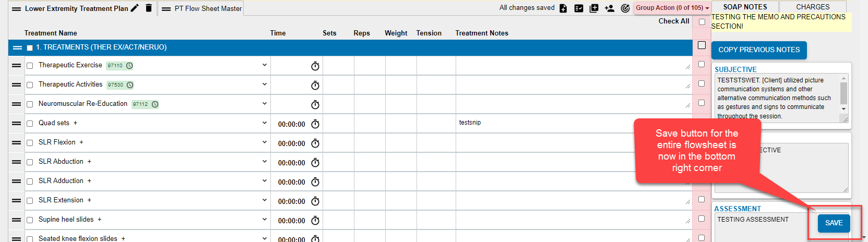Open the Group Action dropdown

point(672,8)
